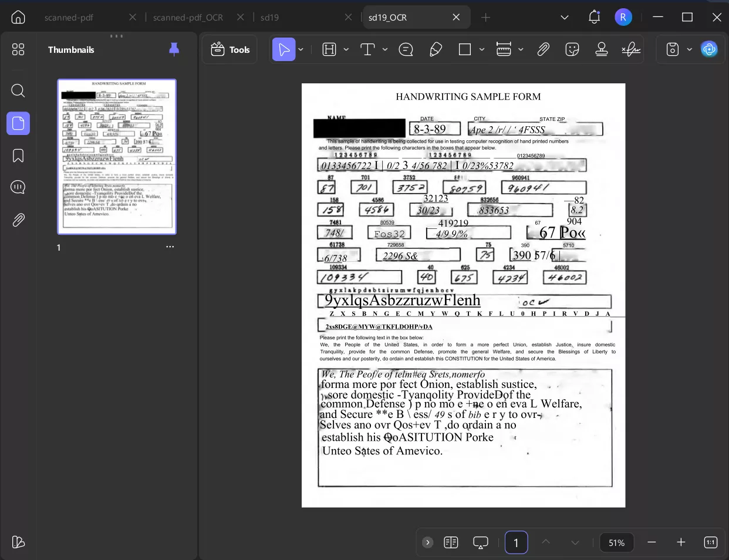The height and width of the screenshot is (560, 729).
Task: Open the scanned-pdf_OCR tab
Action: 188,17
